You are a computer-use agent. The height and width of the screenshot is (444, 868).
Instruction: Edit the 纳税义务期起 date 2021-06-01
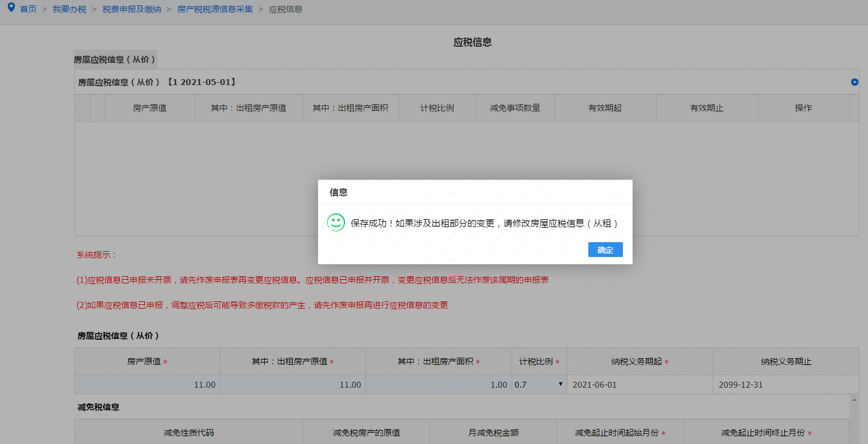pos(639,385)
